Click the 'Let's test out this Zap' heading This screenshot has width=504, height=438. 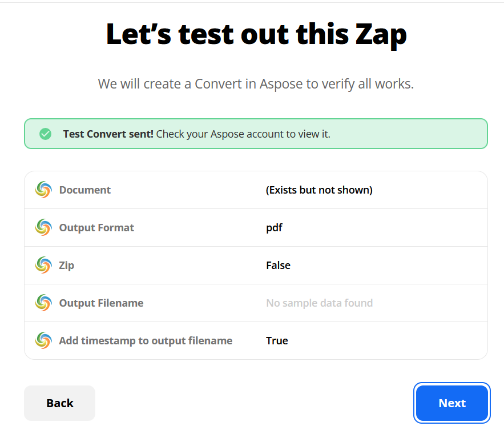click(x=256, y=34)
